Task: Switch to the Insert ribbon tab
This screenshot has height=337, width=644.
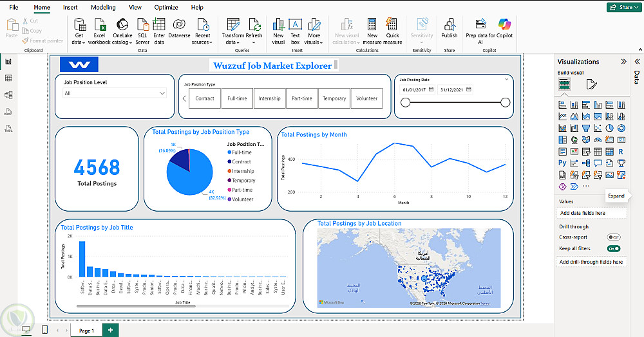Action: coord(70,7)
